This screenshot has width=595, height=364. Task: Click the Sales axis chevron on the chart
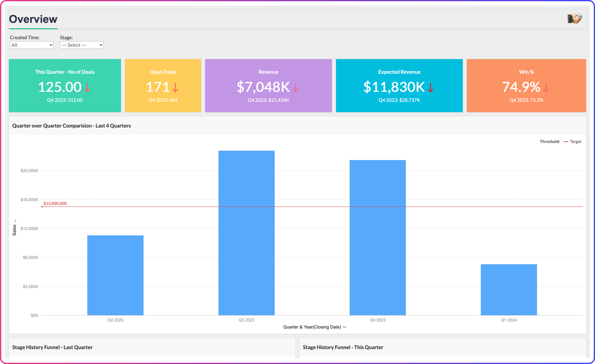[15, 220]
